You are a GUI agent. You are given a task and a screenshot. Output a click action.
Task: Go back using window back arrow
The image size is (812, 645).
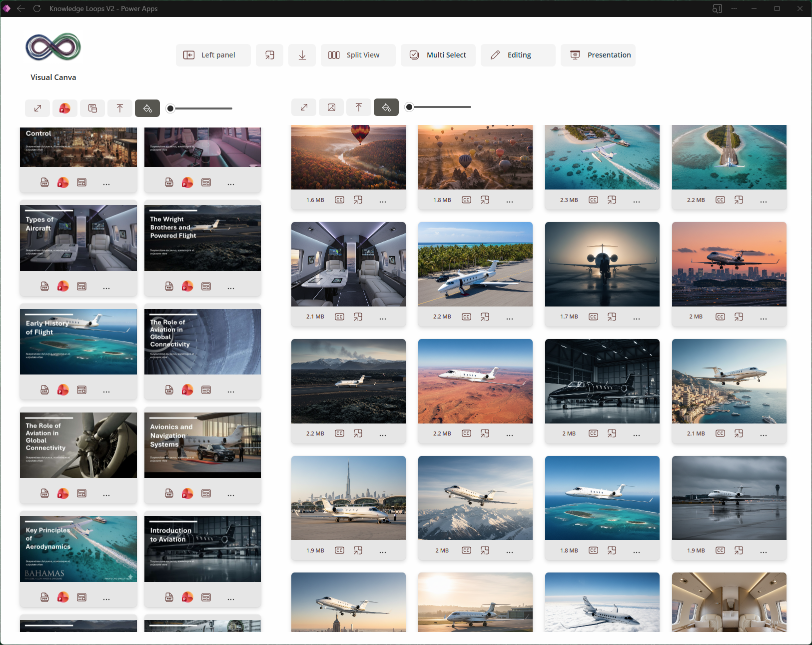[21, 8]
